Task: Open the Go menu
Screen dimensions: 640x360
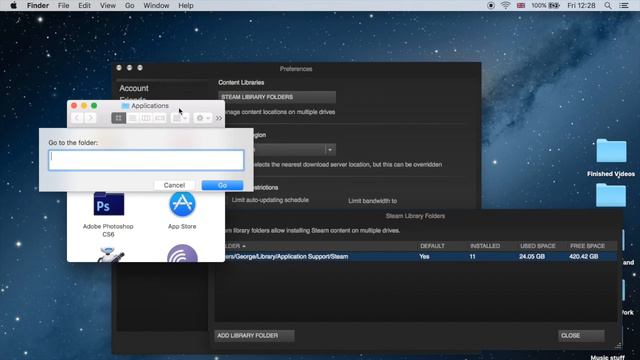Action: coord(129,6)
